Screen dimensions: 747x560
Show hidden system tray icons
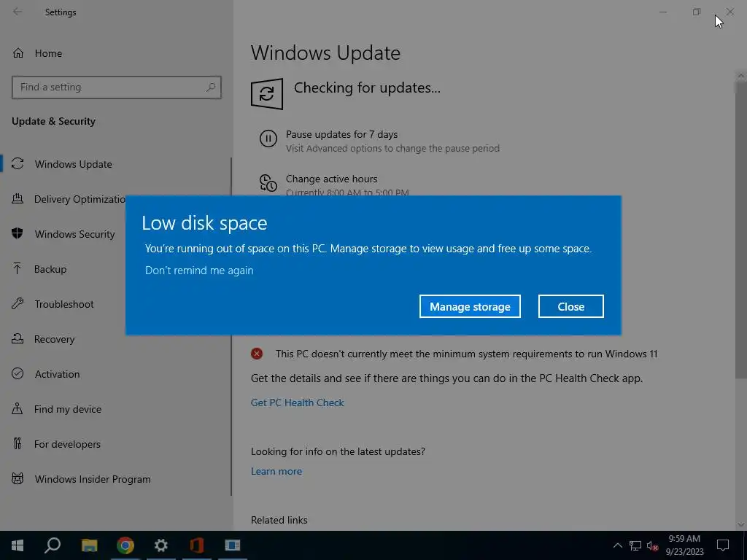click(617, 545)
